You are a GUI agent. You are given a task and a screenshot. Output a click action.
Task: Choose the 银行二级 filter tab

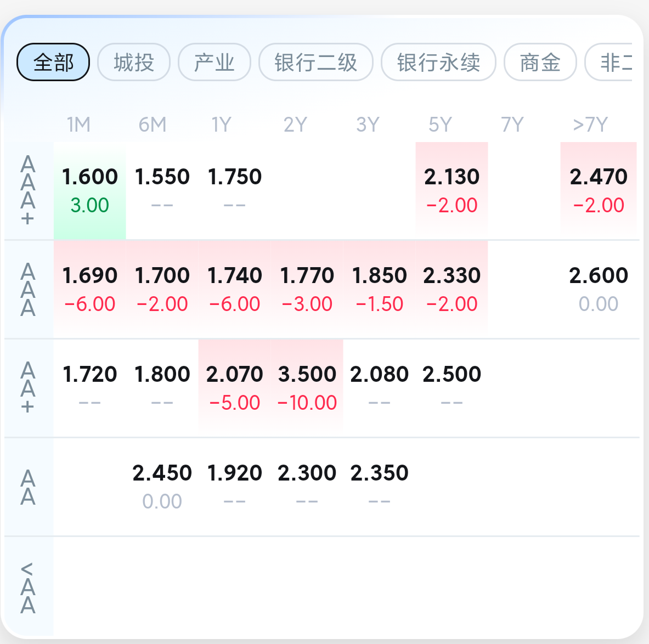pyautogui.click(x=316, y=62)
